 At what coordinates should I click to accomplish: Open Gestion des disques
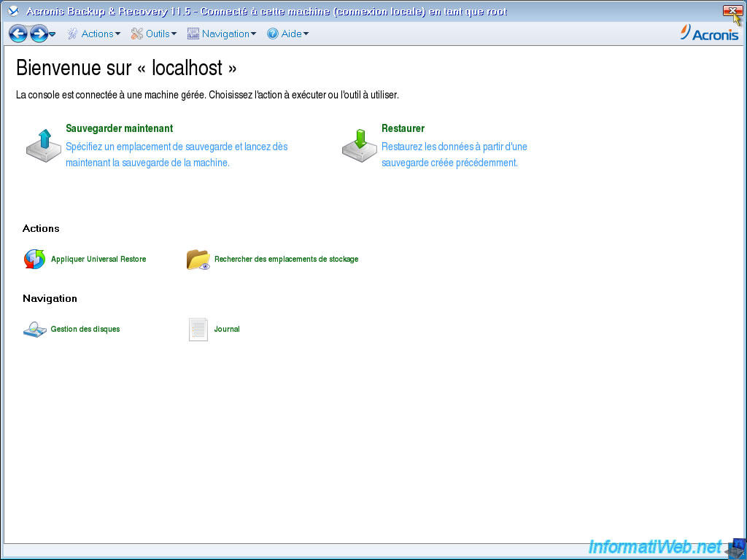(x=85, y=329)
